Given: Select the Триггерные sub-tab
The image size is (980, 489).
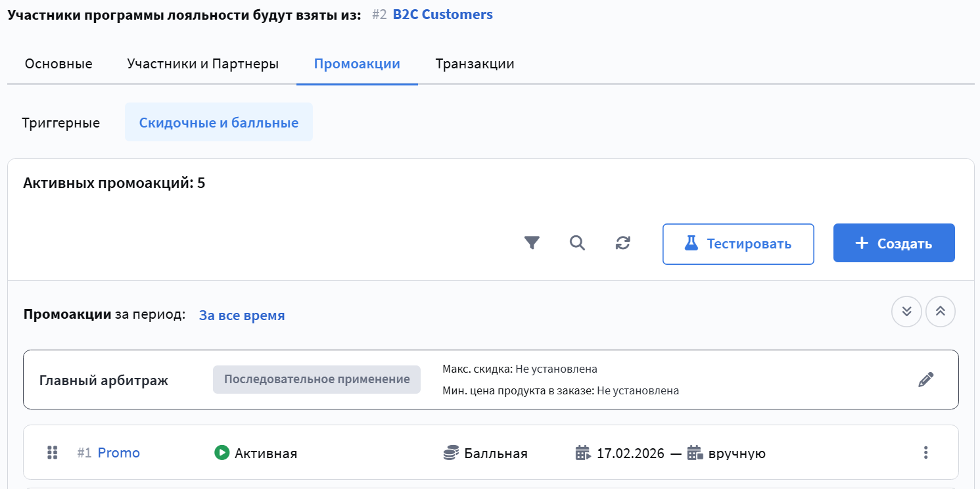Looking at the screenshot, I should coord(60,123).
